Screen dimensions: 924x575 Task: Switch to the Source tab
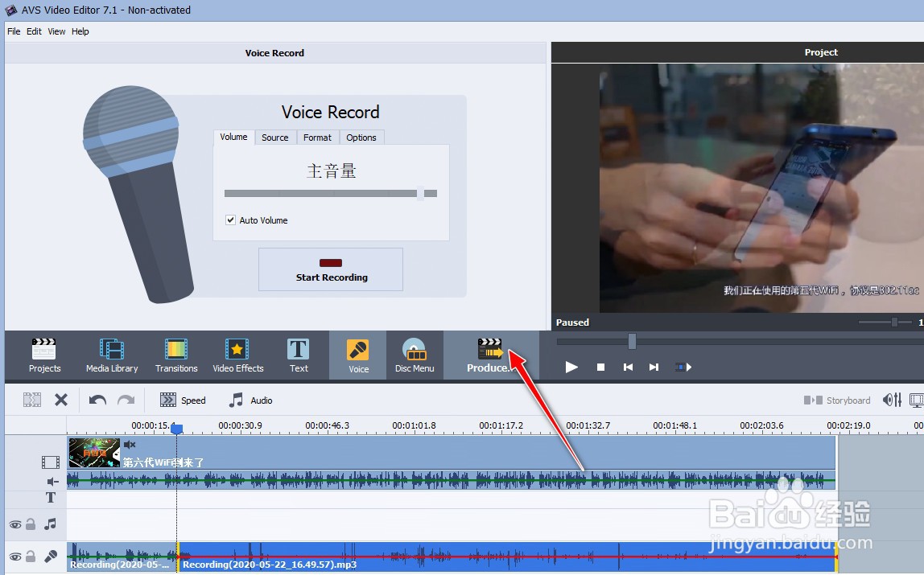tap(274, 137)
